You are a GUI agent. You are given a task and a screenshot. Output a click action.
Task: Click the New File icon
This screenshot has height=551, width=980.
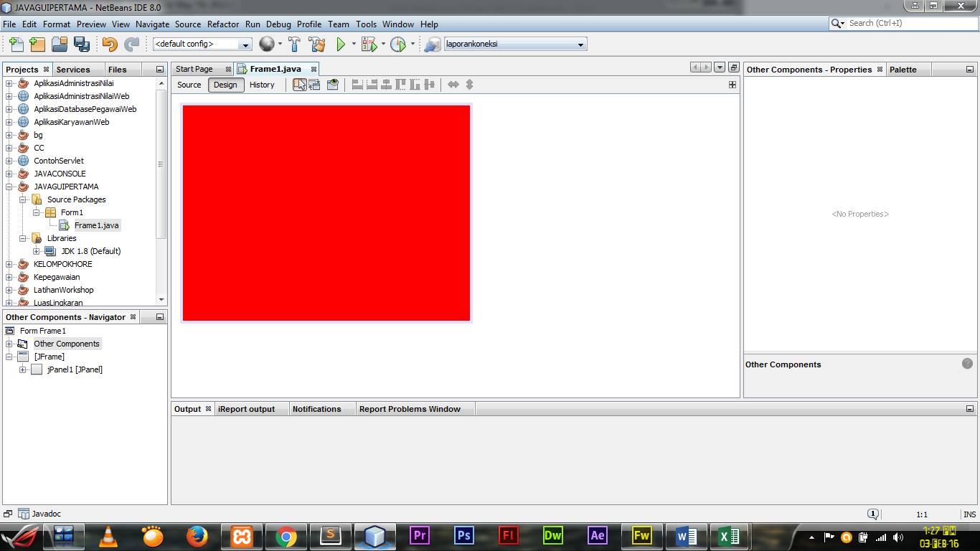(17, 44)
